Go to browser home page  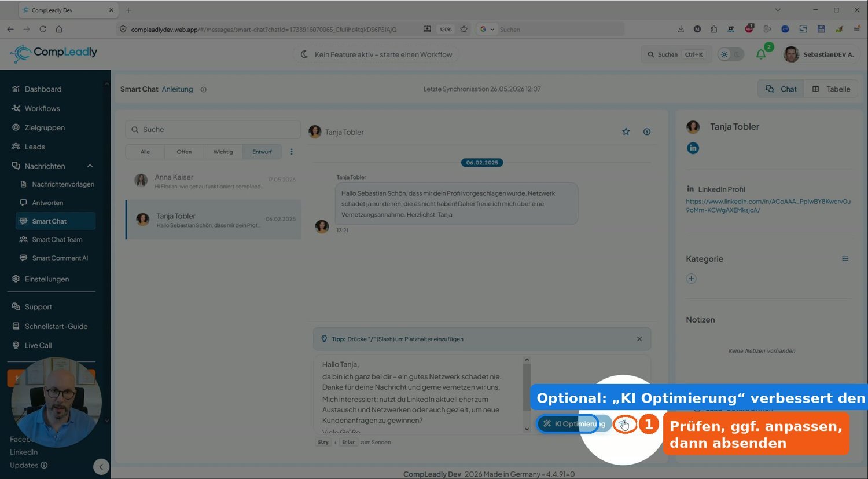point(59,29)
